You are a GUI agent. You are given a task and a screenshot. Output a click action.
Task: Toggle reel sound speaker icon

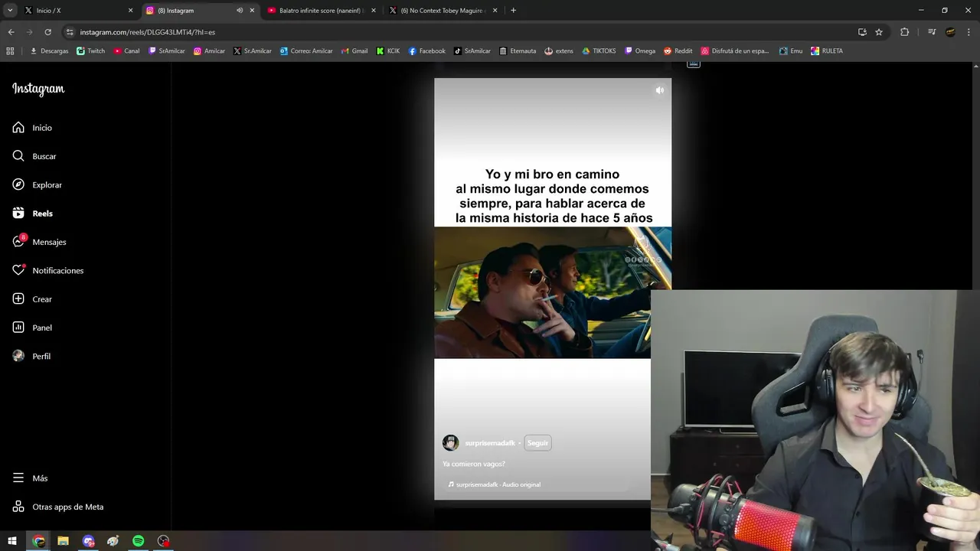coord(659,90)
